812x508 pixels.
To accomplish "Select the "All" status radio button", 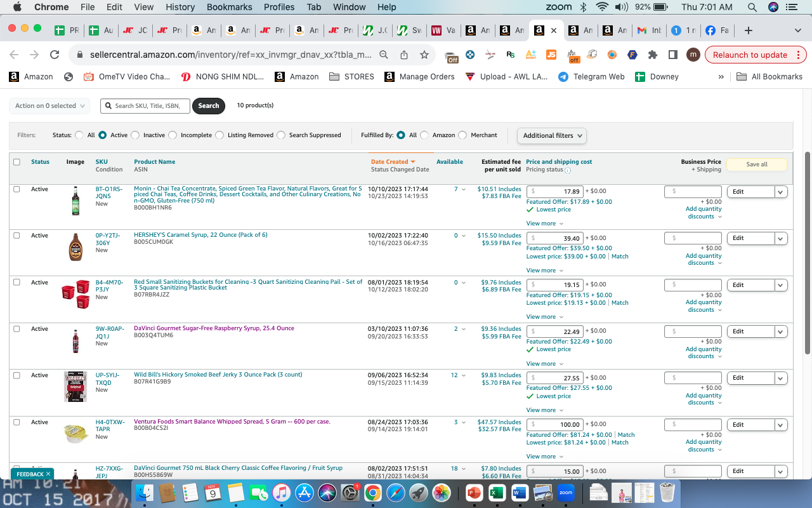I will point(79,135).
